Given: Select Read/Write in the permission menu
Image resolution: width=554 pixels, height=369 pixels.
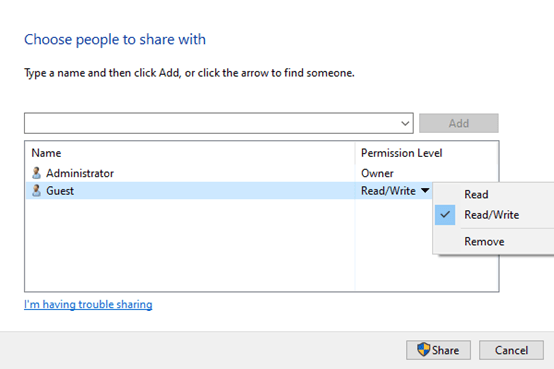Looking at the screenshot, I should (491, 215).
